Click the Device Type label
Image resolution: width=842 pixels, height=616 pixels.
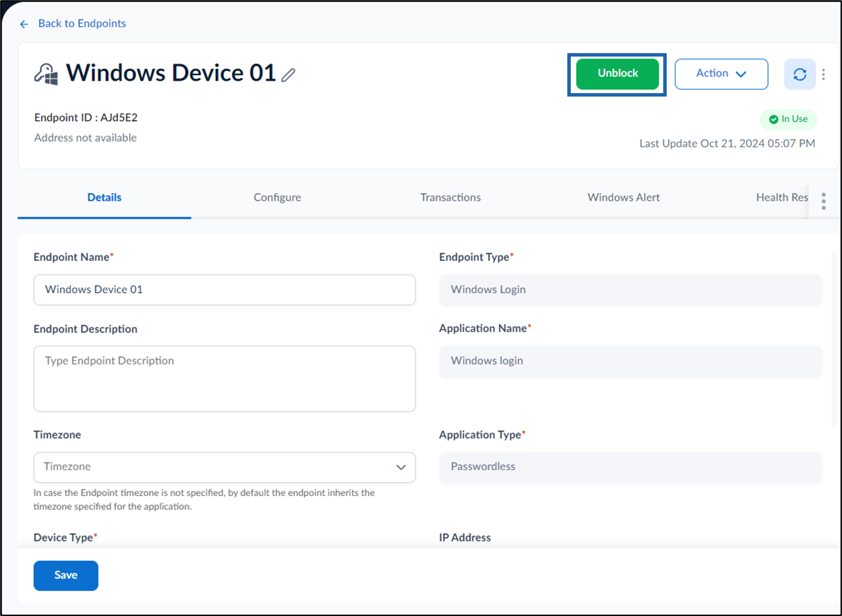pyautogui.click(x=66, y=537)
